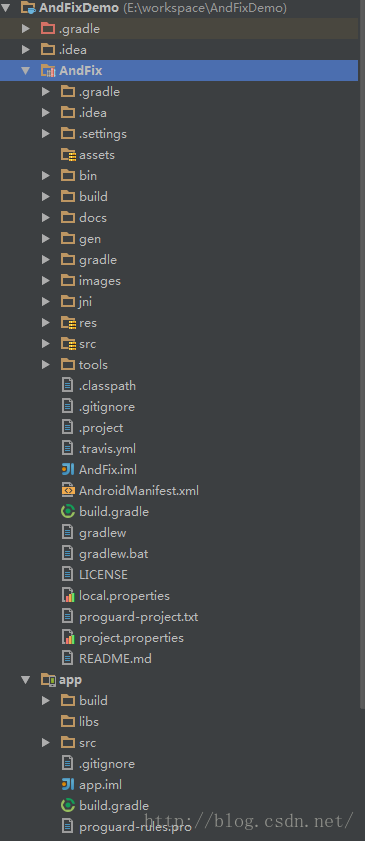Click the AndFix module folder icon
Image resolution: width=365 pixels, height=841 pixels.
pos(48,71)
